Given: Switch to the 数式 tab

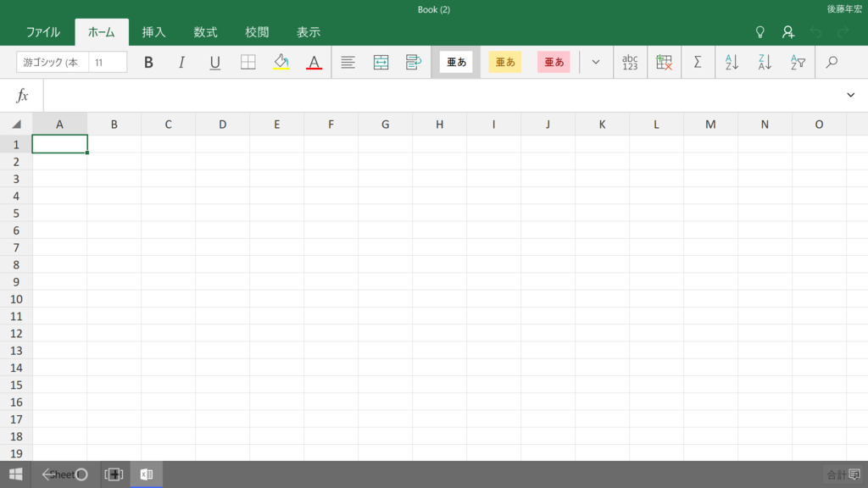Looking at the screenshot, I should point(205,32).
